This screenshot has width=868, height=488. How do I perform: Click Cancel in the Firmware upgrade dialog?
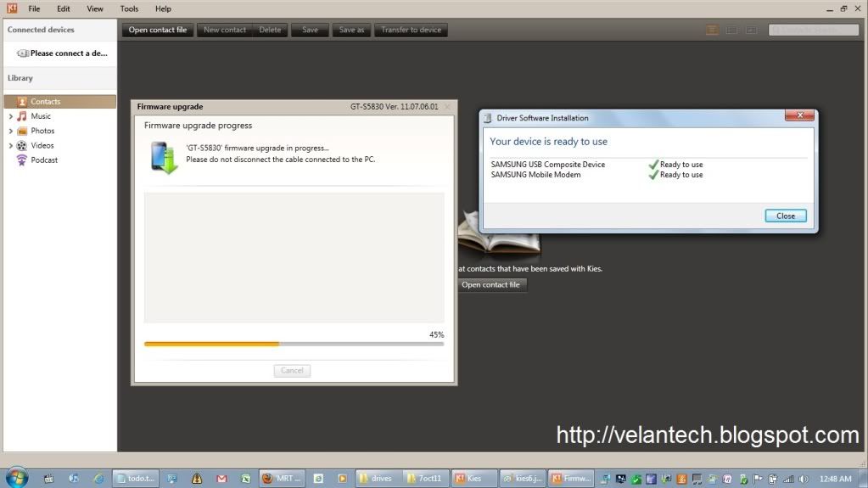point(292,371)
